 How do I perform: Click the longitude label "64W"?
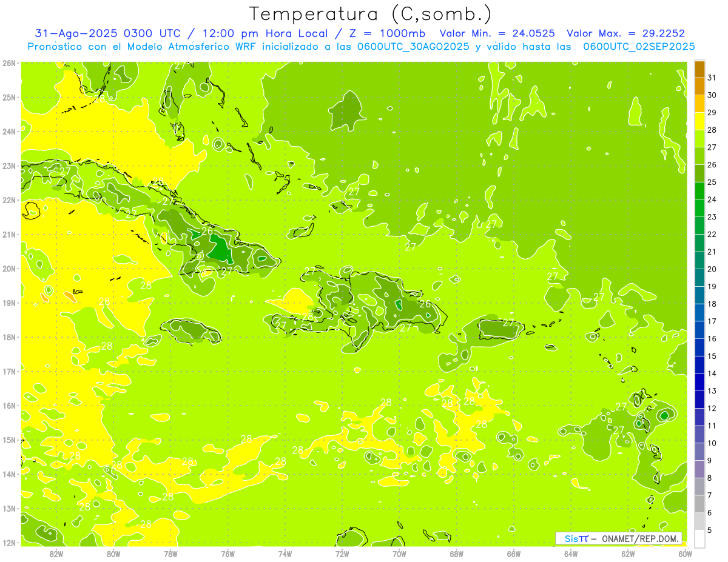click(571, 554)
